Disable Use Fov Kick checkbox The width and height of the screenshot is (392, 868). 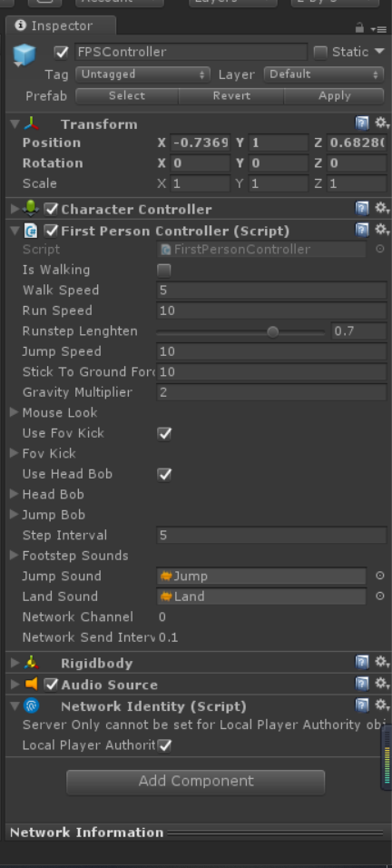tap(164, 433)
